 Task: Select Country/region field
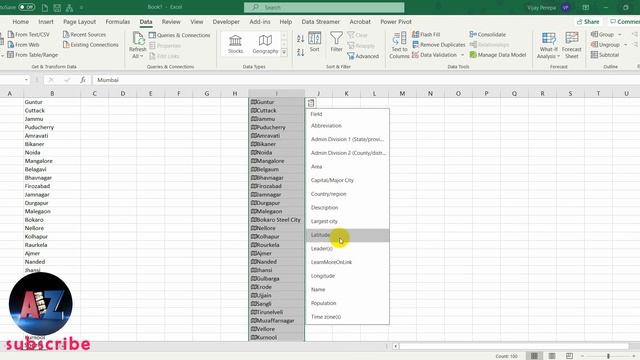(347, 194)
